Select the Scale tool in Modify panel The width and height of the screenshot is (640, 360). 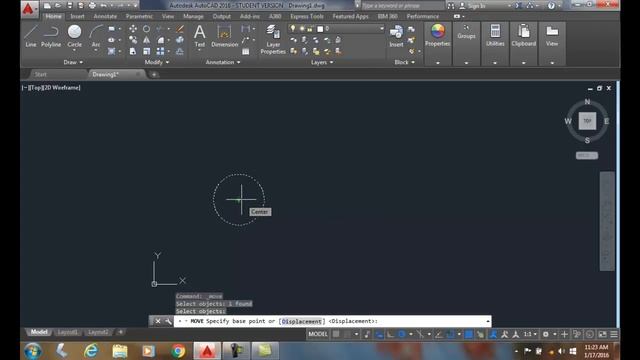146,51
